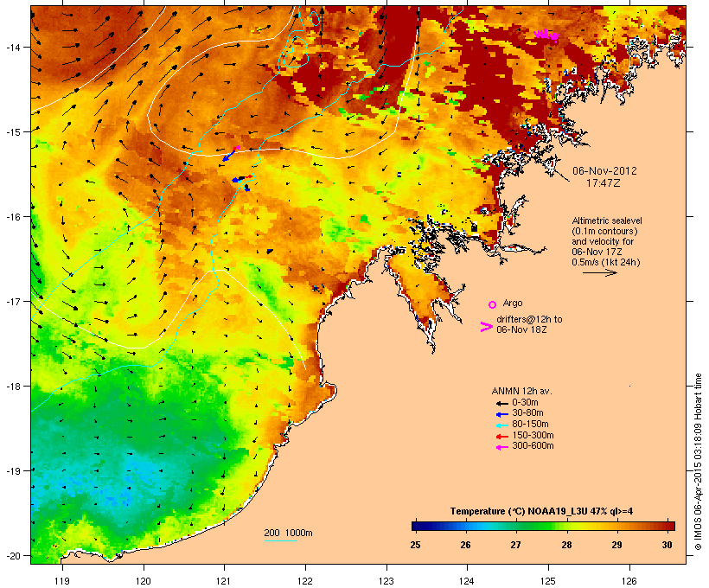Click the magenta Argo circle legend symbol

coord(493,304)
